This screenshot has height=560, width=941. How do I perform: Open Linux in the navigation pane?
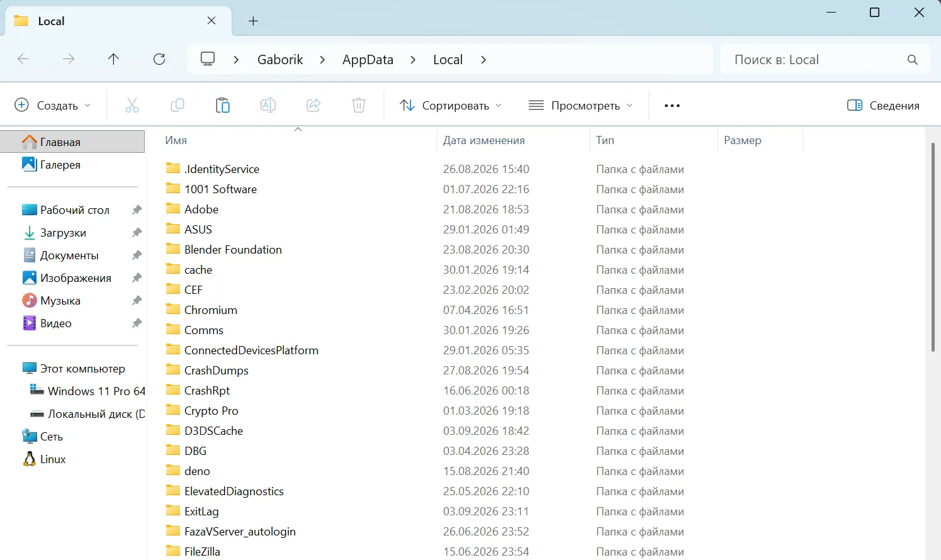click(x=53, y=459)
